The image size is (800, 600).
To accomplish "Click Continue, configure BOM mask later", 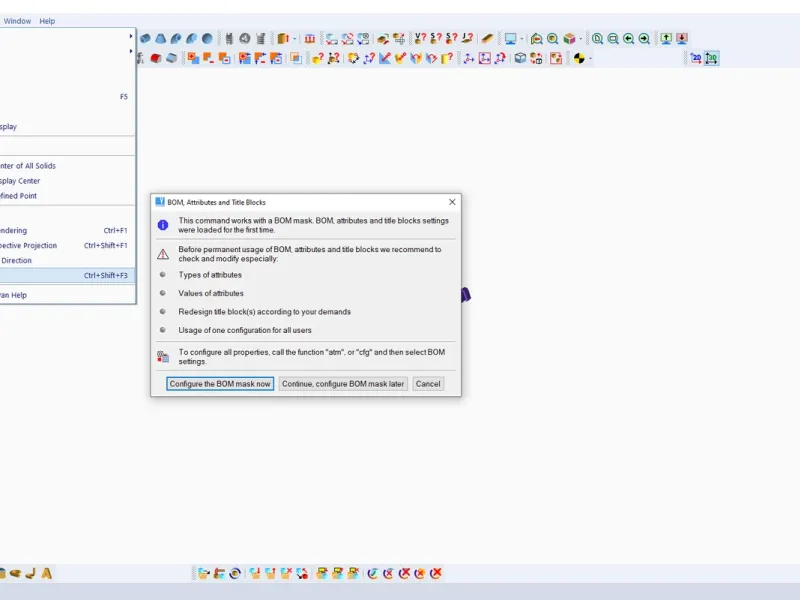I will pyautogui.click(x=343, y=384).
